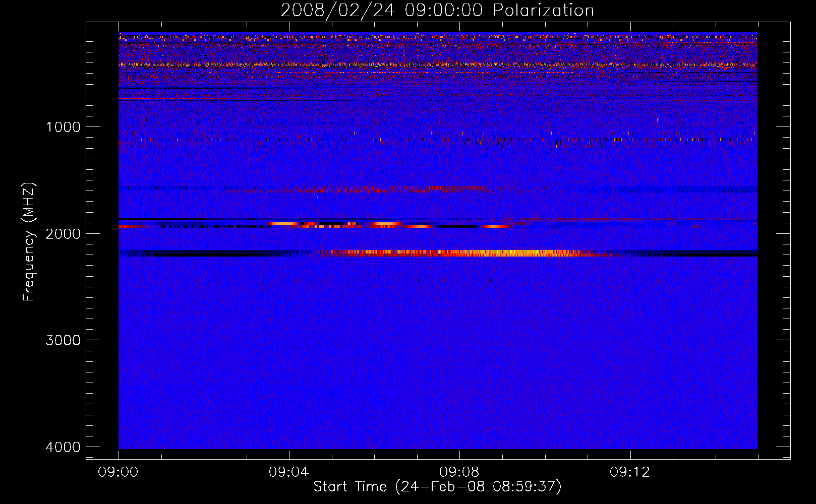Select the '4000' frequency axis label

click(63, 447)
